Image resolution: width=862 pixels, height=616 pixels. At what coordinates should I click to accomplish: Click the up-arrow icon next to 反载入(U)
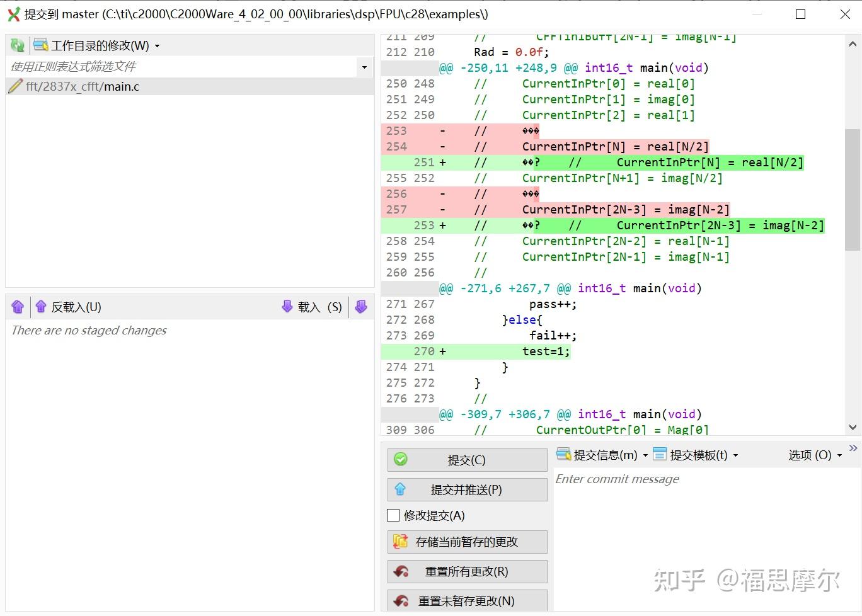[41, 307]
